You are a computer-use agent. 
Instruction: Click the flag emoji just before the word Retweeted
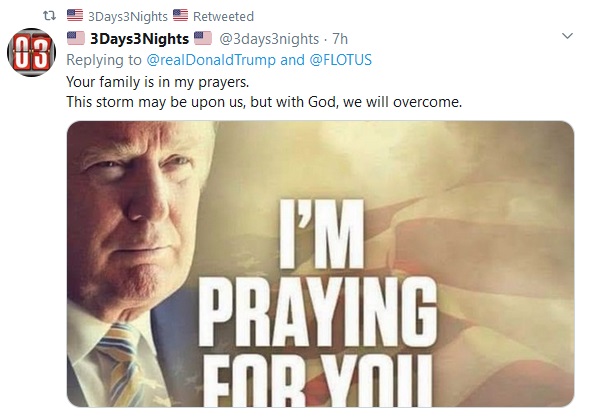[180, 15]
